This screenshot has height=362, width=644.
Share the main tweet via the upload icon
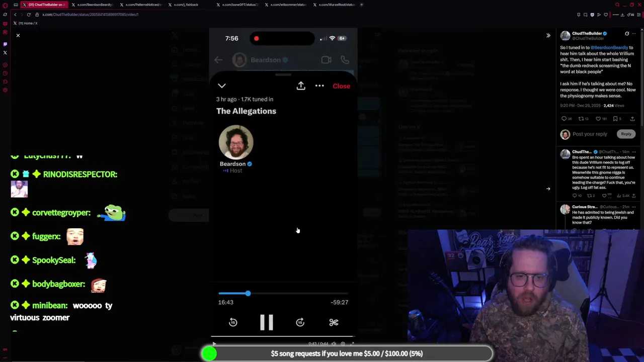click(x=632, y=119)
